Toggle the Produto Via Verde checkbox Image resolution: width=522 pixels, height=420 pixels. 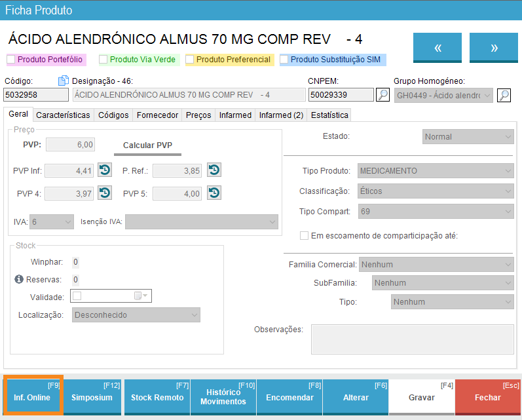pos(103,60)
